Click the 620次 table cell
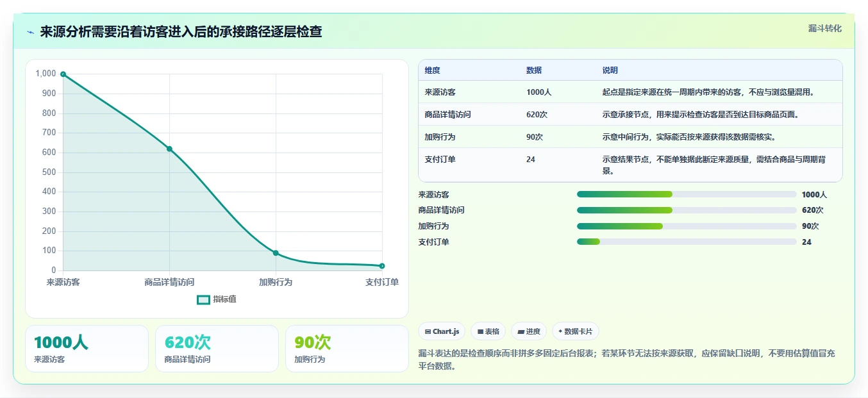868x398 pixels. pos(537,115)
